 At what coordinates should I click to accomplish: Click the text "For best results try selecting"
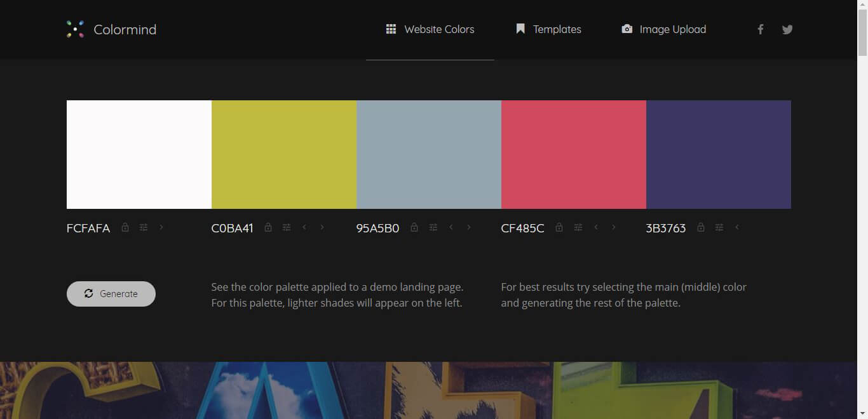pos(571,287)
